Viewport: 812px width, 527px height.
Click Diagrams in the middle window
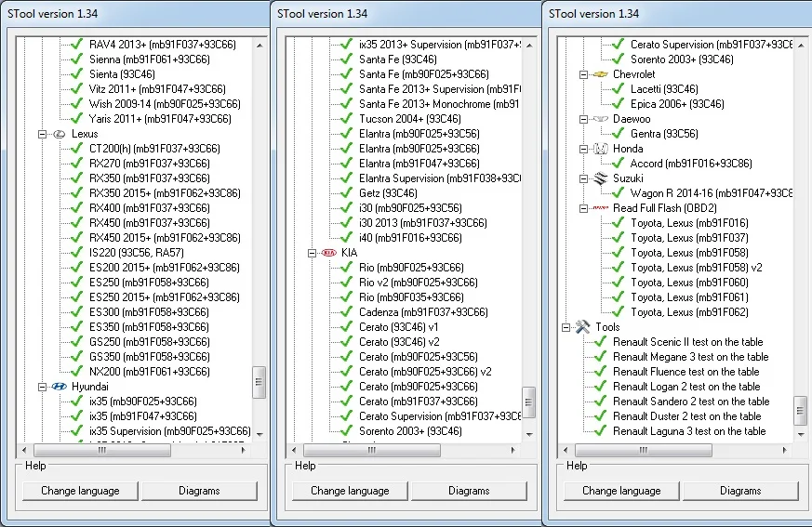pos(469,491)
